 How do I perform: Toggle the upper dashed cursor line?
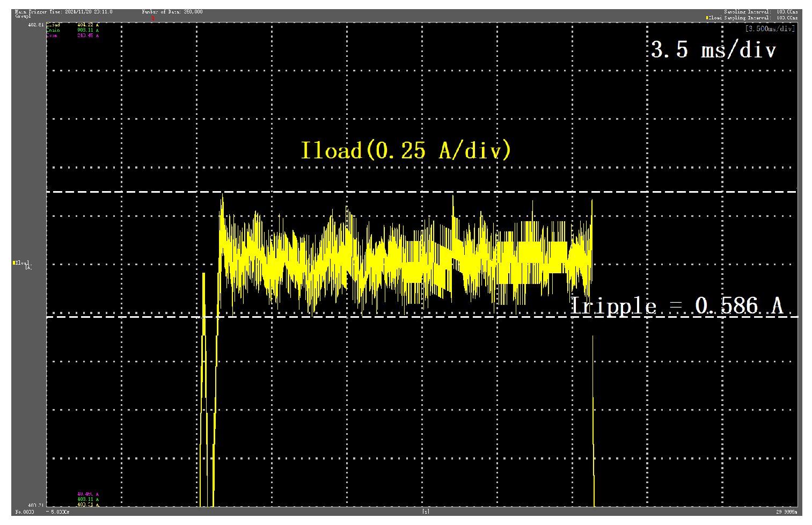coord(376,191)
